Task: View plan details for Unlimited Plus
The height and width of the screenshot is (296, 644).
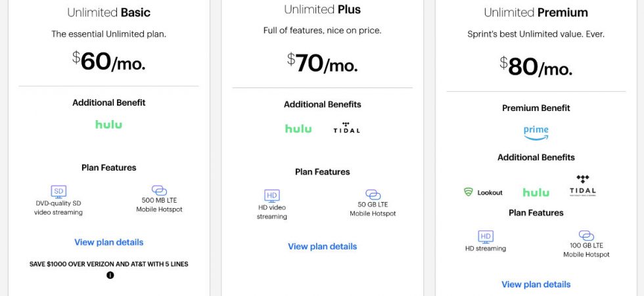Action: (x=322, y=246)
